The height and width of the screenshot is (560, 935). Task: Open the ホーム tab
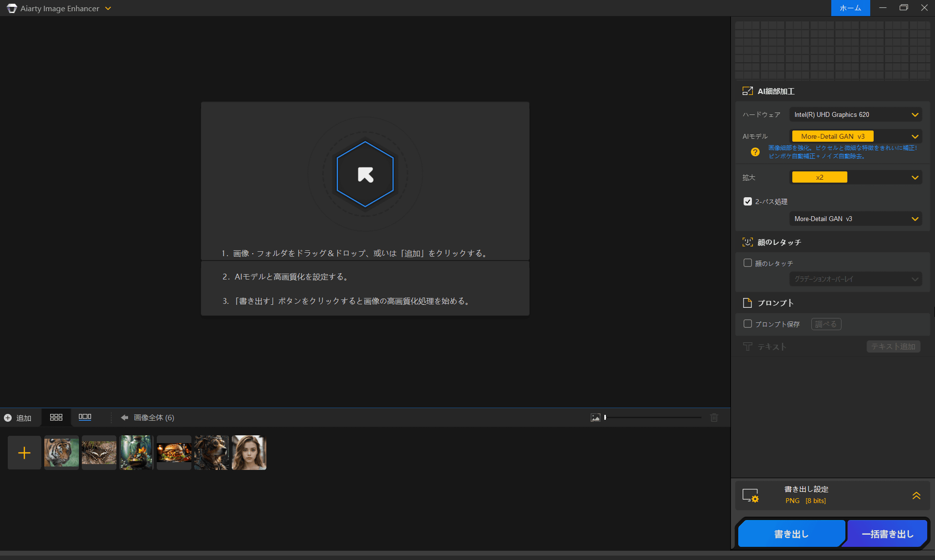[850, 8]
